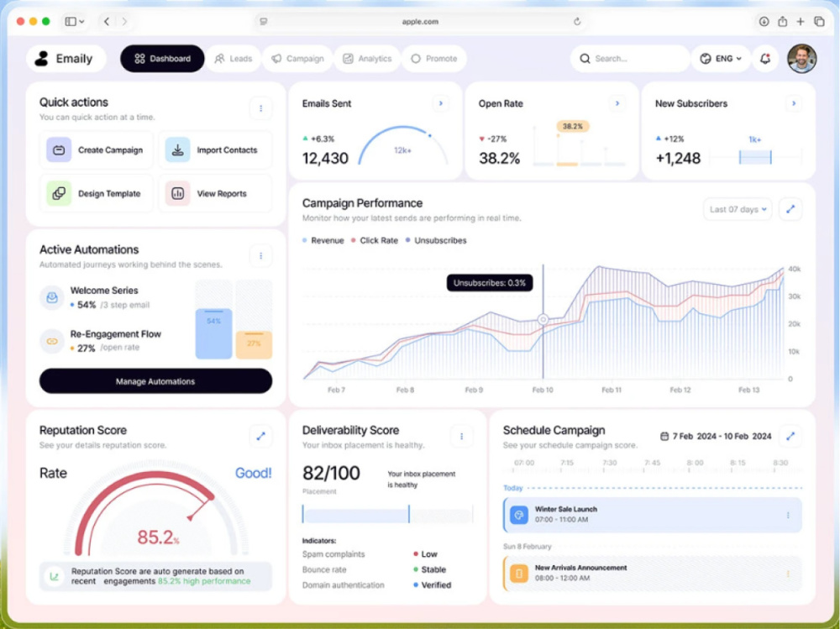Click the 7 Feb 2024 - 10 Feb 2024 date range
840x629 pixels.
coord(722,436)
